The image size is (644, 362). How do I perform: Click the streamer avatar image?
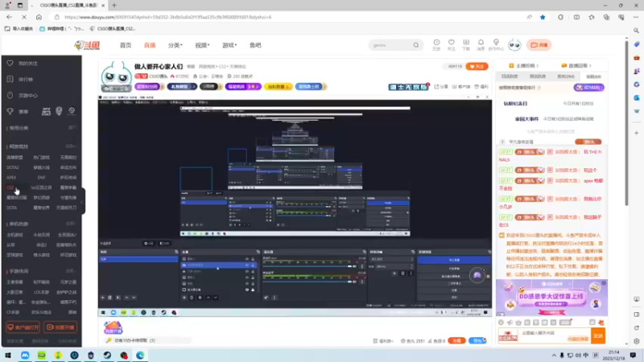[x=116, y=76]
